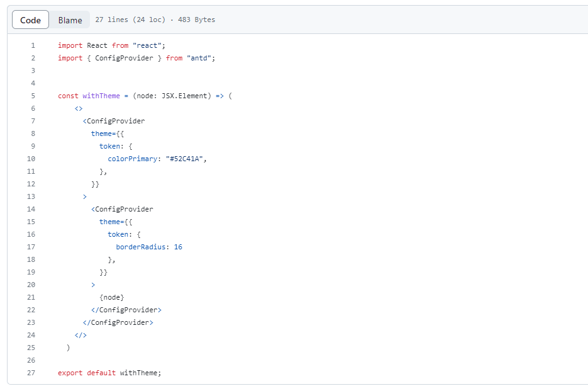
Task: Select line number 14 in the gutter
Action: point(31,208)
